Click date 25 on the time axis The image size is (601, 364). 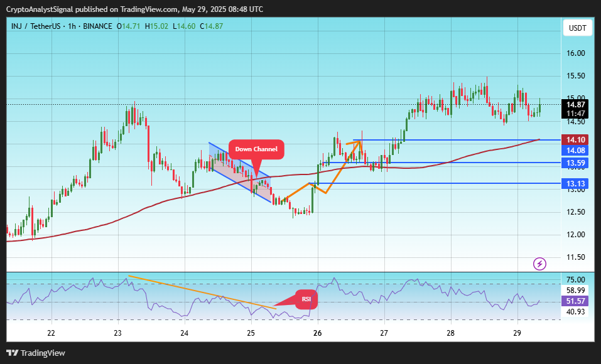click(x=251, y=333)
